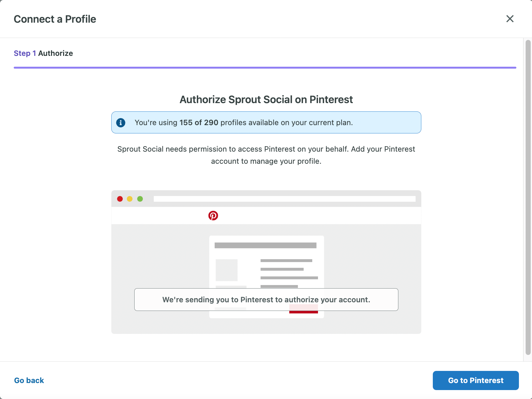Click the Go back link
The image size is (532, 399).
tap(29, 380)
